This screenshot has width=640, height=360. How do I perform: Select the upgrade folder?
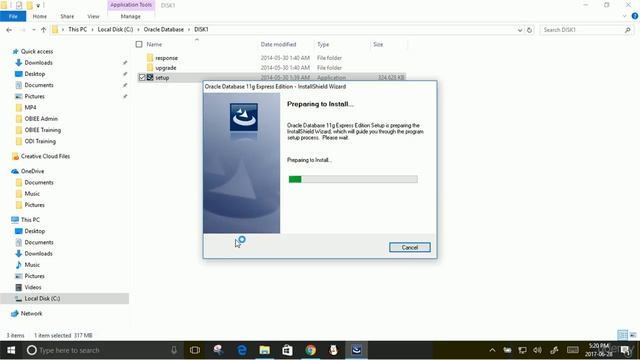click(x=166, y=68)
